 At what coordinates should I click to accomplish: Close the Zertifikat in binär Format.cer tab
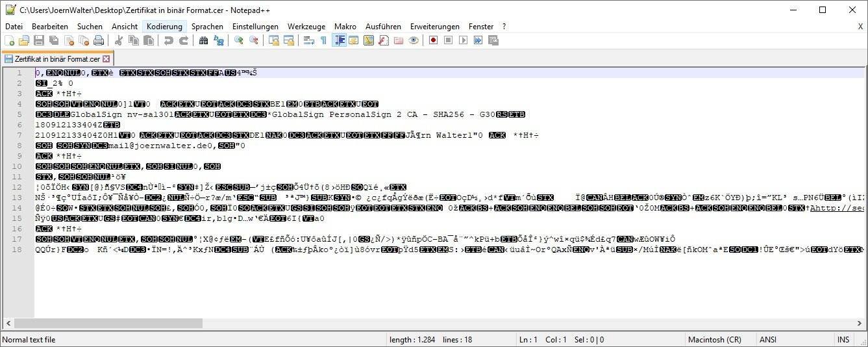coord(106,58)
